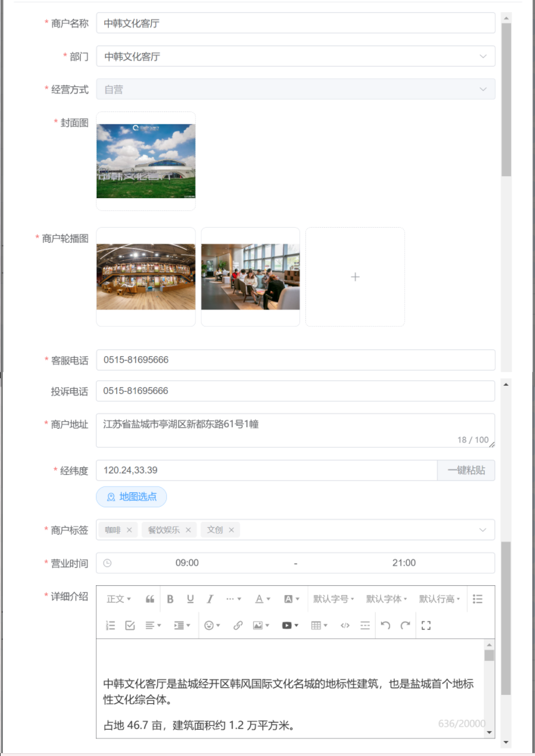Remove the 文创 tag
Image resolution: width=535 pixels, height=756 pixels.
[231, 530]
